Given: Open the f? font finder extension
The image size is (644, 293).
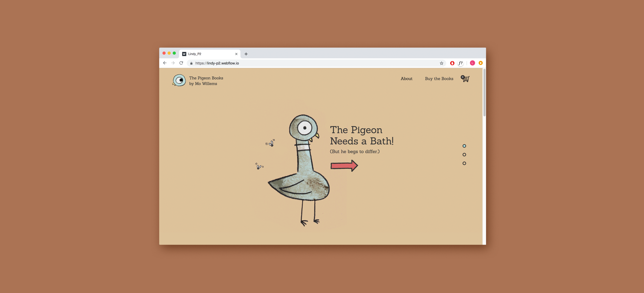Looking at the screenshot, I should pos(461,63).
